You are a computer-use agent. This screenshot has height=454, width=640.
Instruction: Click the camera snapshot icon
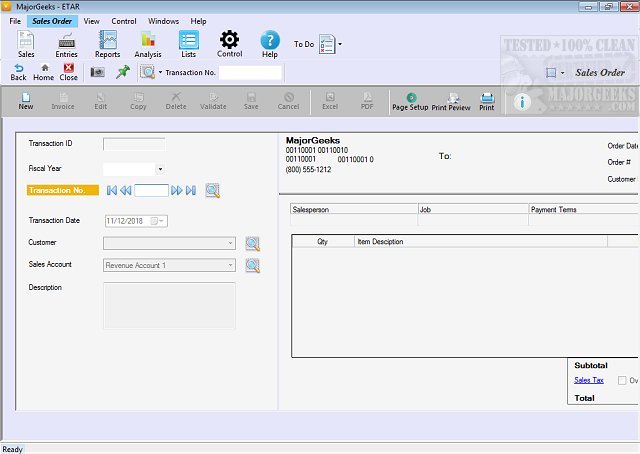pos(98,72)
